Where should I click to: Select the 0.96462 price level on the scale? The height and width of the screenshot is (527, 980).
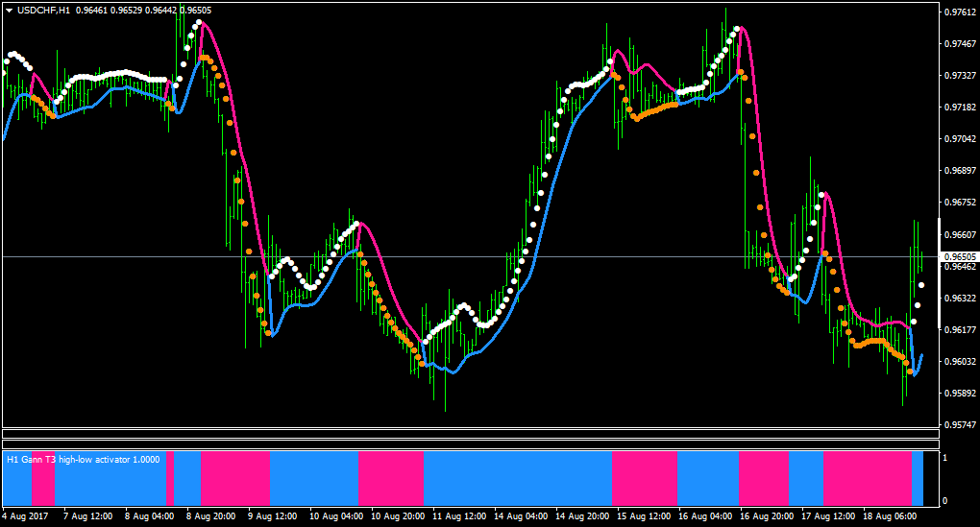click(961, 267)
